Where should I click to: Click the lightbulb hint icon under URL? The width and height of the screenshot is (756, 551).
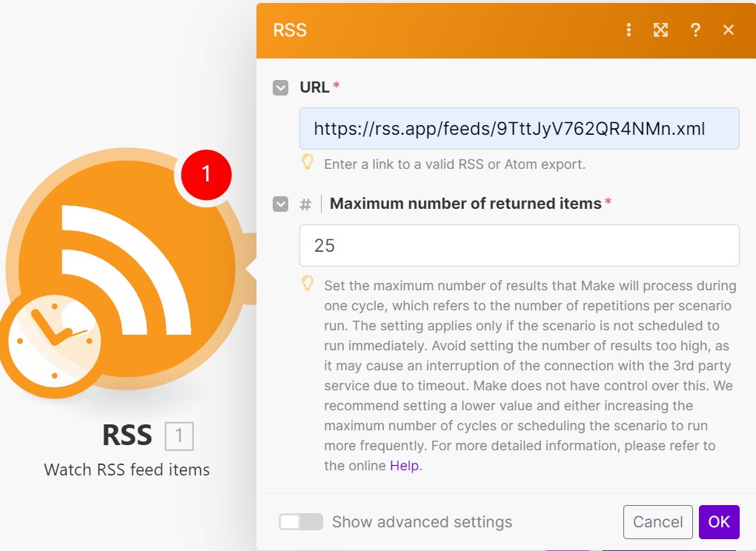[x=308, y=162]
